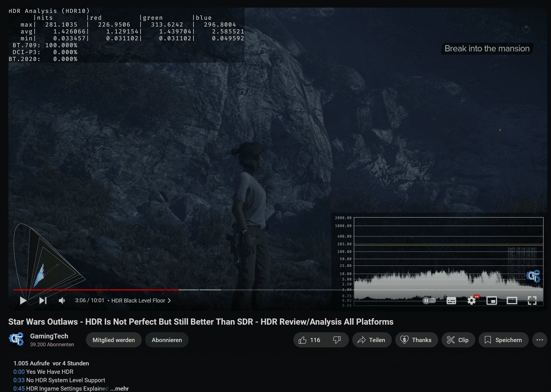Open the video settings gear
551x392 pixels.
(472, 301)
